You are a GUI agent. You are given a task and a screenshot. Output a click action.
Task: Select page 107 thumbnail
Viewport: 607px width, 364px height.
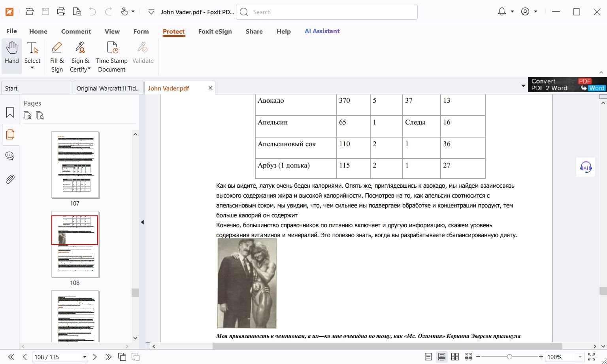click(75, 165)
